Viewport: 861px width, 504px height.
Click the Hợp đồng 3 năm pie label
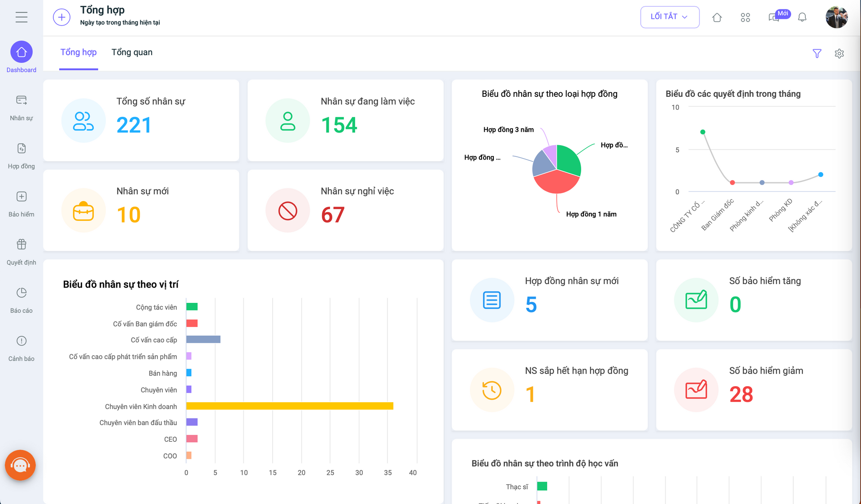(x=509, y=129)
